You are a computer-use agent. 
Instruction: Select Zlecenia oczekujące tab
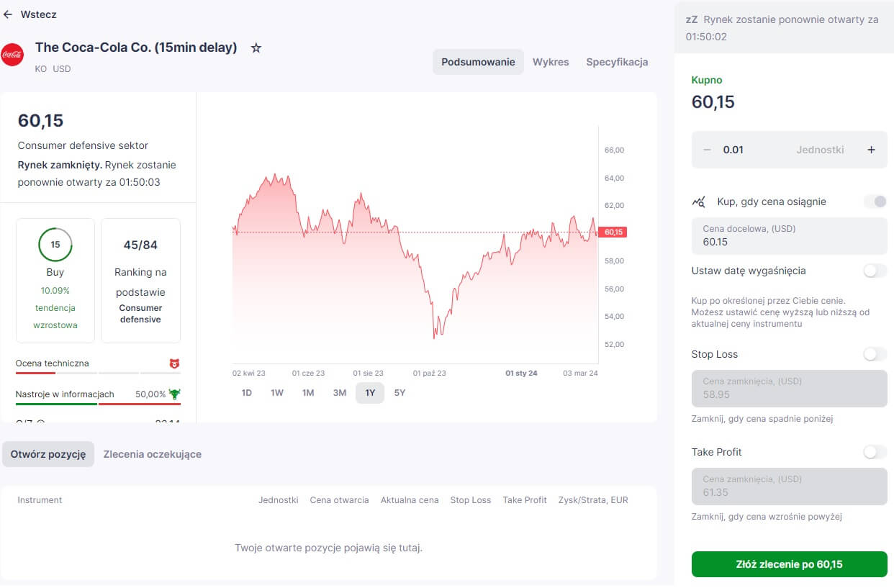pos(153,454)
